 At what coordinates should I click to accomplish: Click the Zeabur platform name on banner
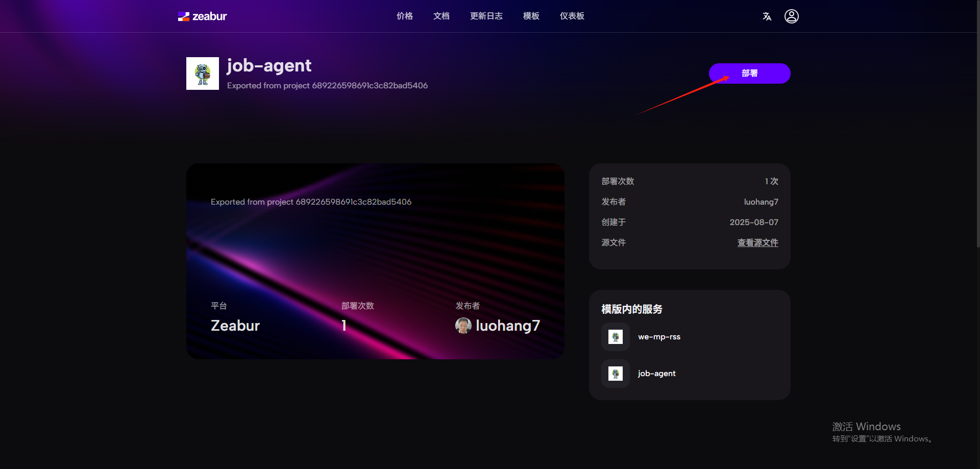coord(235,326)
